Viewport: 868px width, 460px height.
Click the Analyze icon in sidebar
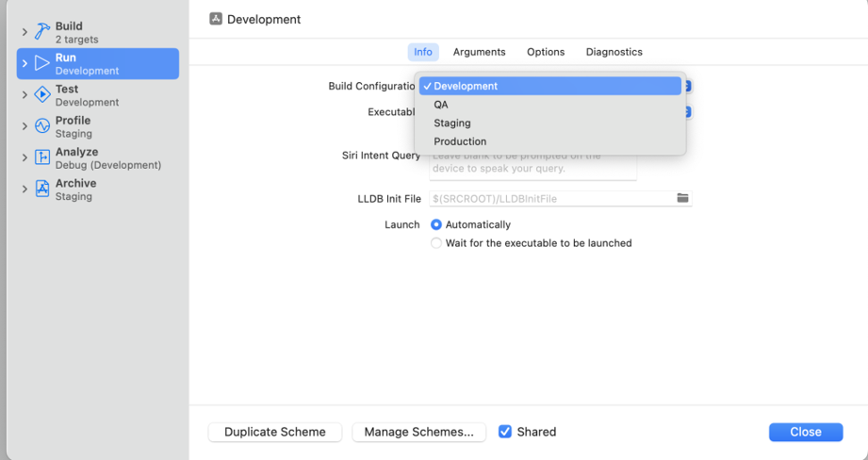pos(42,157)
